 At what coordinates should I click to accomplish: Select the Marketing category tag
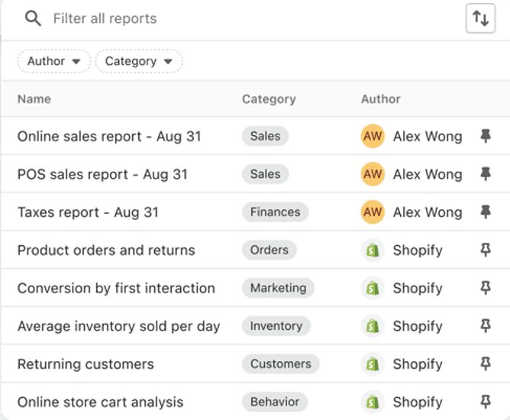pyautogui.click(x=278, y=288)
